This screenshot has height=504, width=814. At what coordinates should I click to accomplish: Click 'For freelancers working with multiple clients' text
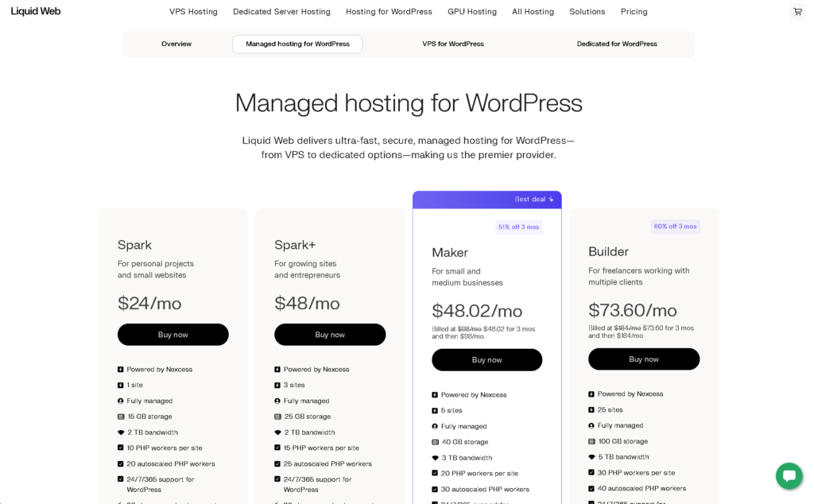pyautogui.click(x=638, y=276)
